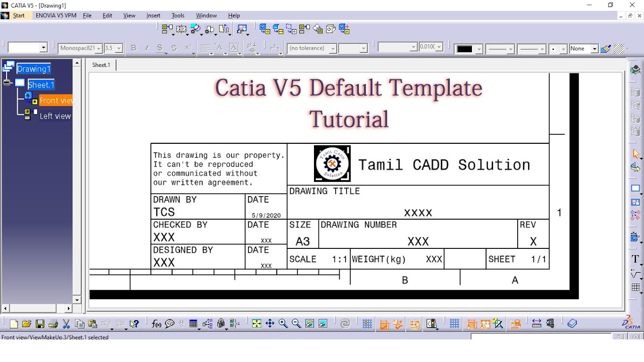Image resolution: width=644 pixels, height=362 pixels.
Task: Click the What's This help pointer icon
Action: click(x=134, y=324)
